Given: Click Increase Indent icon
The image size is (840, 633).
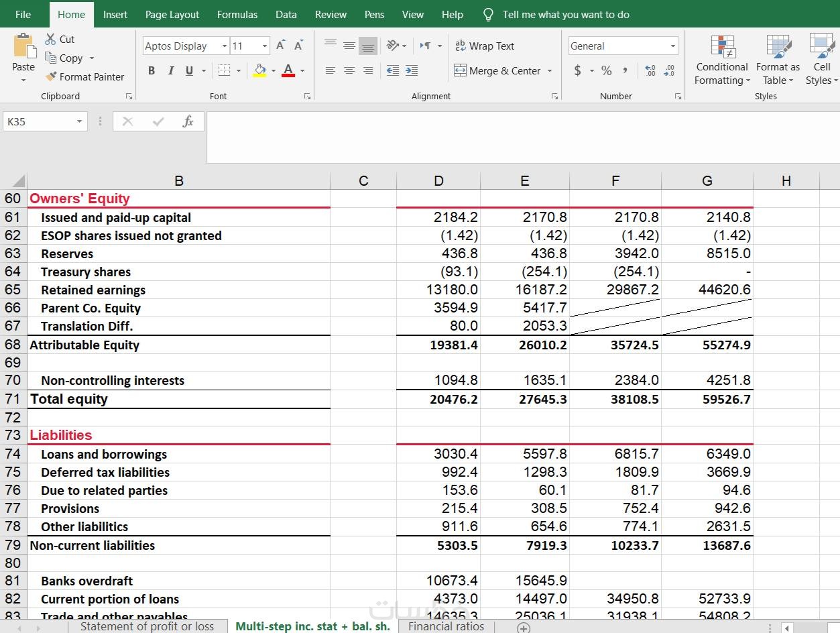Looking at the screenshot, I should 412,70.
